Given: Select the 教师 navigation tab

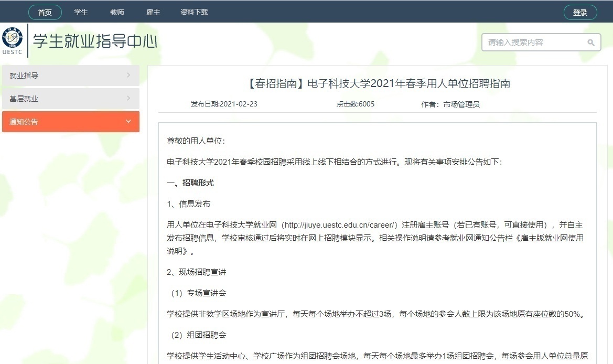Looking at the screenshot, I should click(x=117, y=12).
